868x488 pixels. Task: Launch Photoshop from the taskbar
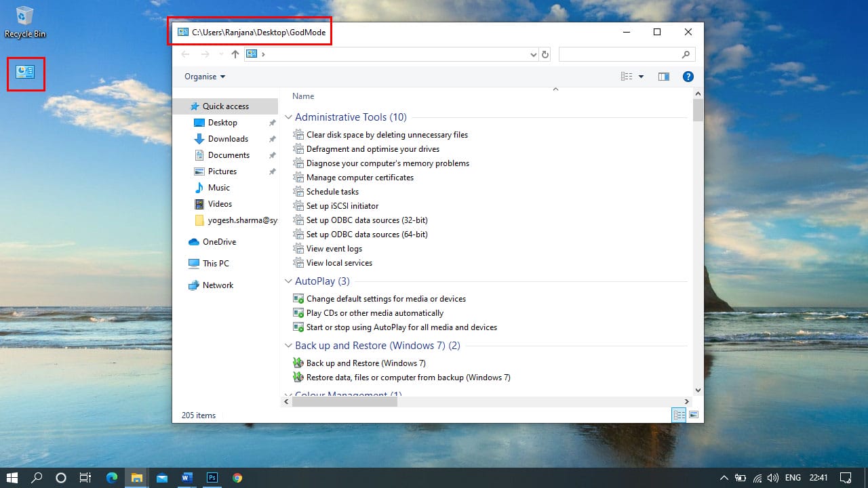[x=212, y=477]
